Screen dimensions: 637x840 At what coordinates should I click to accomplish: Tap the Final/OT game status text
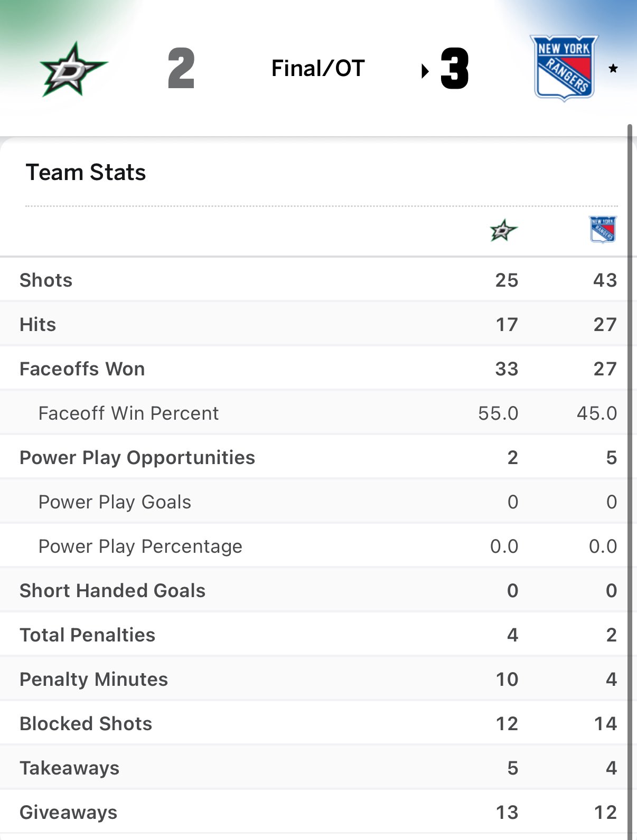coord(318,68)
